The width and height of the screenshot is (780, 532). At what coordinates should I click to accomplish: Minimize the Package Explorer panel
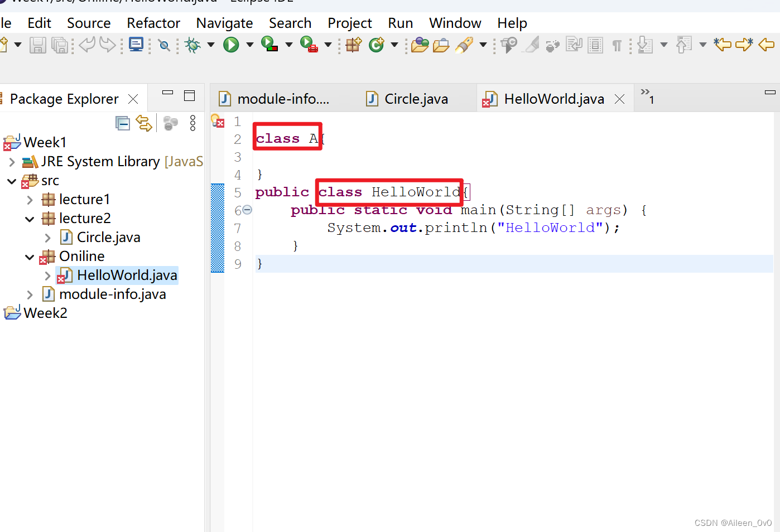168,93
